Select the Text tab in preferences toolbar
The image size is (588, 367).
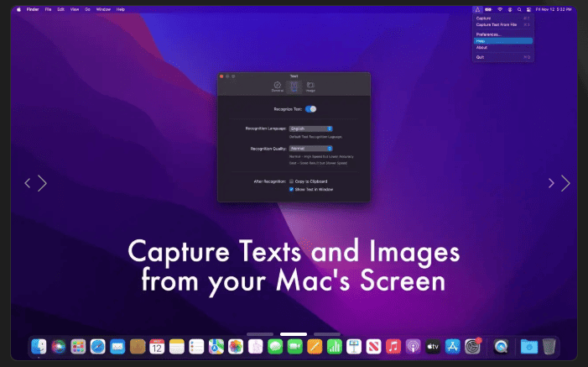pos(294,87)
